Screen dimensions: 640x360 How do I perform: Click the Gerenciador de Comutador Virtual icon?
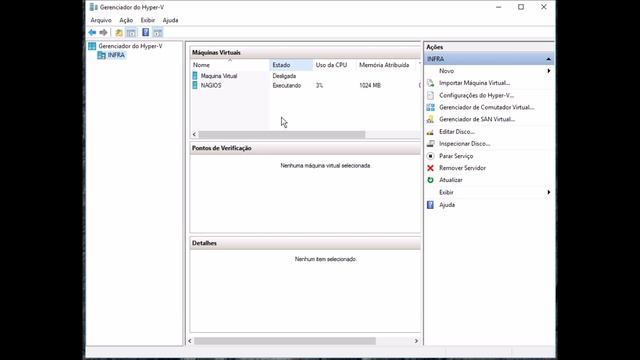(430, 107)
